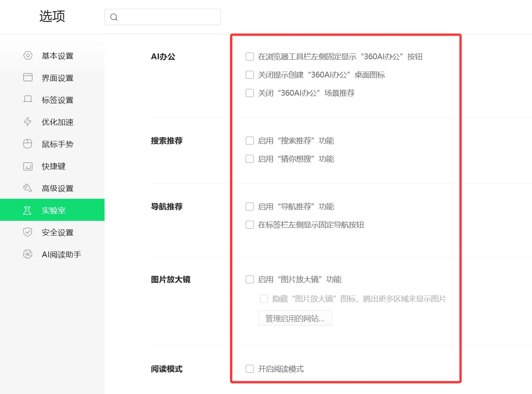
Task: Click the keyboard shortcut icon for 快捷键
Action: 28,166
